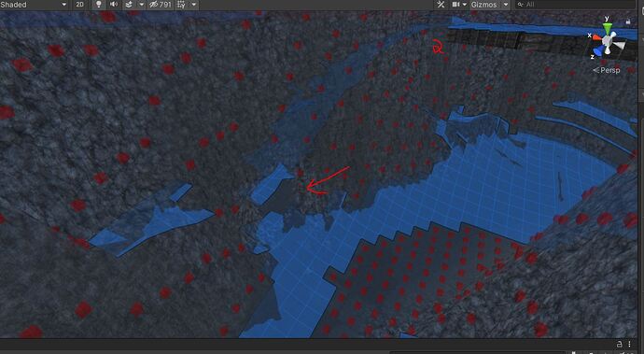This screenshot has height=354, width=644.
Task: Toggle the scene gizmo rotation lock
Action: pyautogui.click(x=627, y=21)
